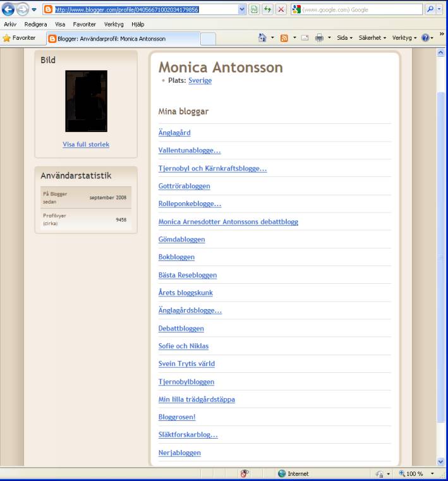Open the Redigera menu
This screenshot has height=481, width=448.
[x=35, y=24]
